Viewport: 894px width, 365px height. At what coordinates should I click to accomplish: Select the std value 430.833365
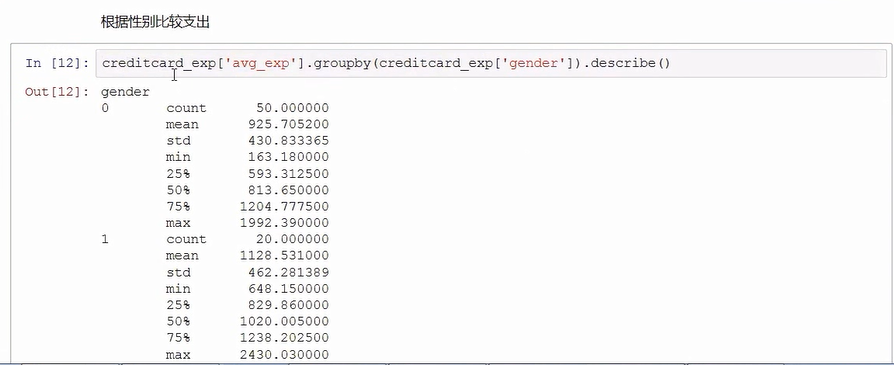pyautogui.click(x=289, y=141)
